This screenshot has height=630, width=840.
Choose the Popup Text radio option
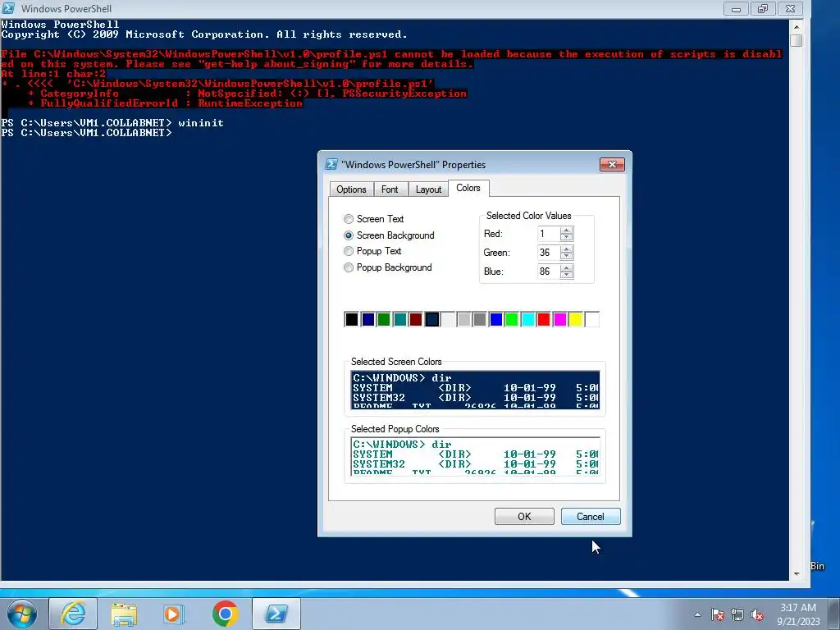tap(349, 251)
